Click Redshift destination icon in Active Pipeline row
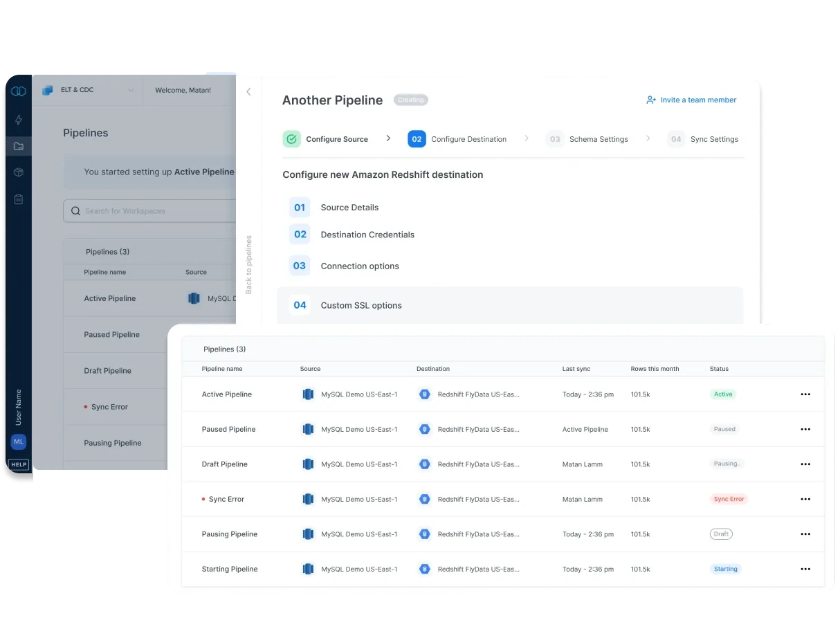 coord(425,394)
